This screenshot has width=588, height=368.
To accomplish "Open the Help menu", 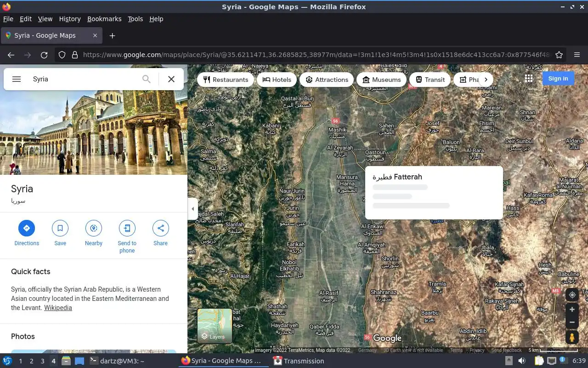I will pos(156,19).
